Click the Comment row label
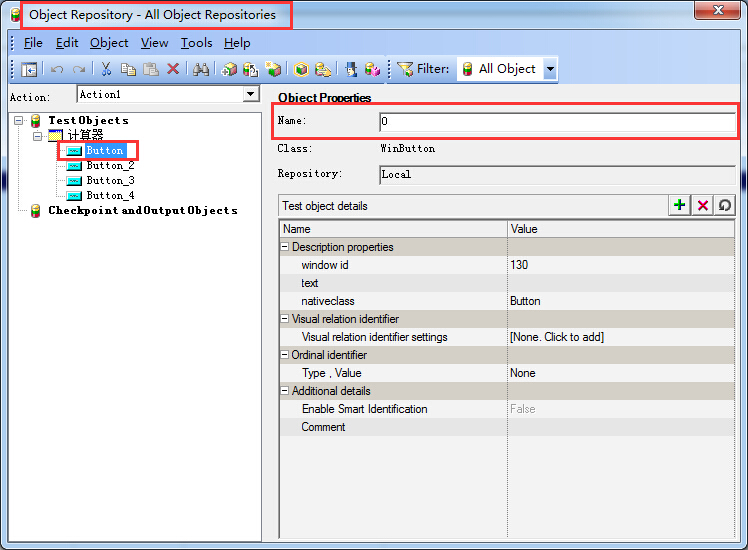The width and height of the screenshot is (748, 550). click(x=323, y=427)
